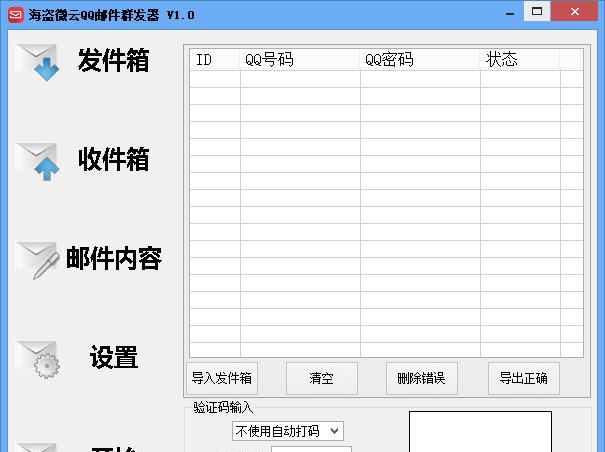This screenshot has width=605, height=452.
Task: Click the envelope upload icon beside 收件箱
Action: [x=38, y=161]
